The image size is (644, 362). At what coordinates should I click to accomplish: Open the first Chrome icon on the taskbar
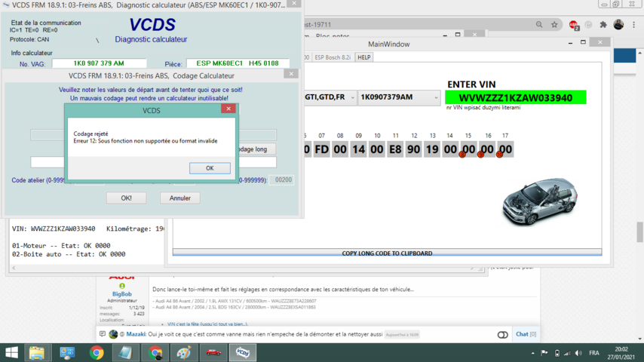(x=97, y=352)
